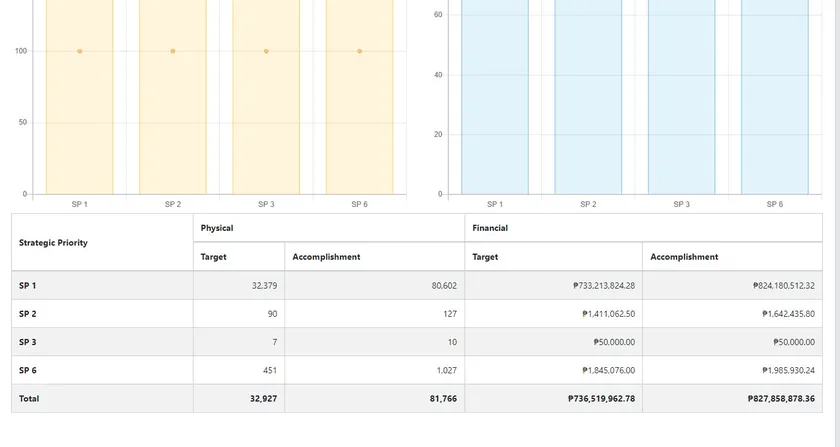This screenshot has width=840, height=447.
Task: Click the ₱1,845,076.00 financial target cell
Action: (x=553, y=370)
